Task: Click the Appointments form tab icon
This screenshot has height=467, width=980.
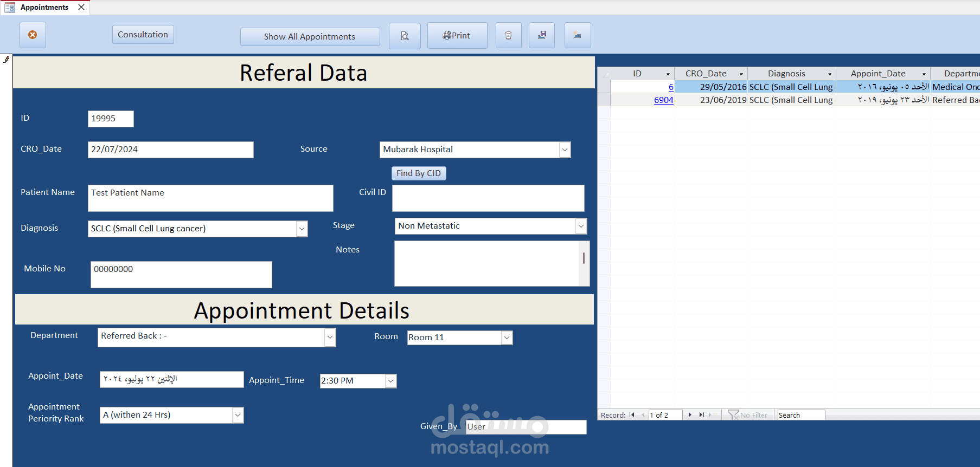Action: click(x=10, y=8)
